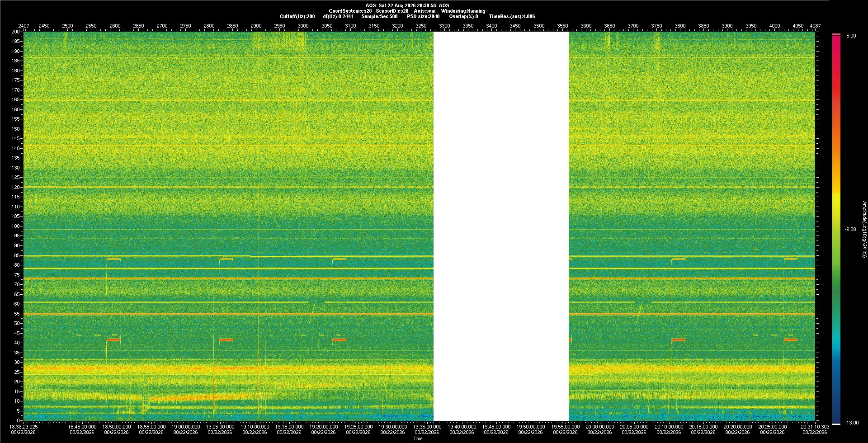
Task: Click the 20:00:00.000 time tick
Action: (600, 426)
